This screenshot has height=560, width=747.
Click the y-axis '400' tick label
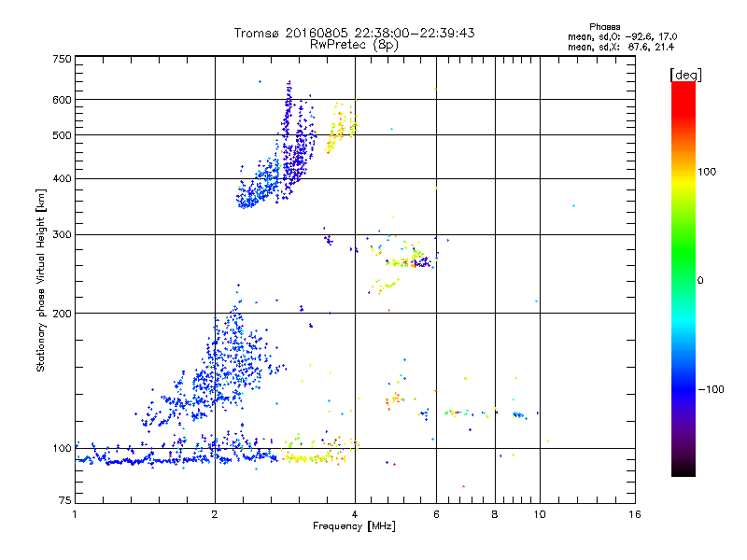click(x=62, y=178)
